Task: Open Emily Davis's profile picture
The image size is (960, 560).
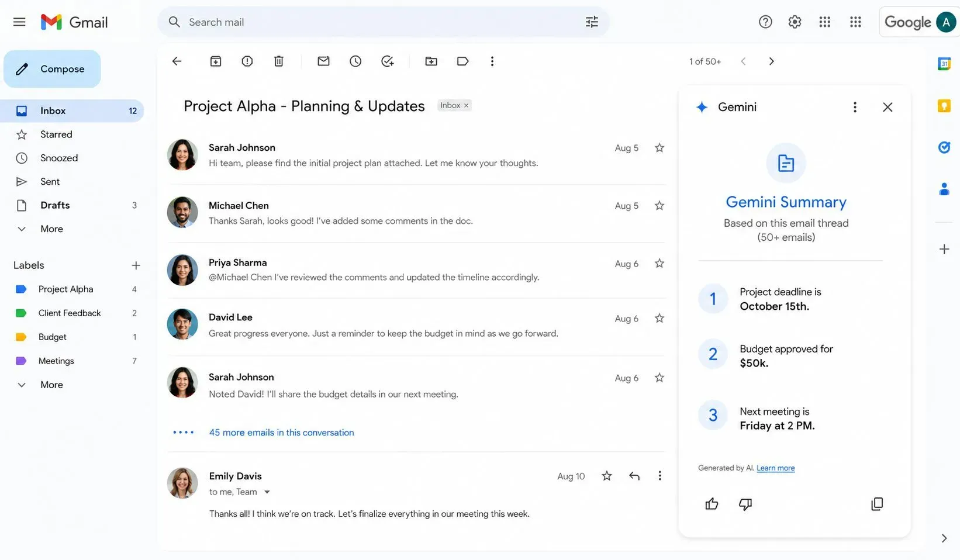Action: (x=182, y=483)
